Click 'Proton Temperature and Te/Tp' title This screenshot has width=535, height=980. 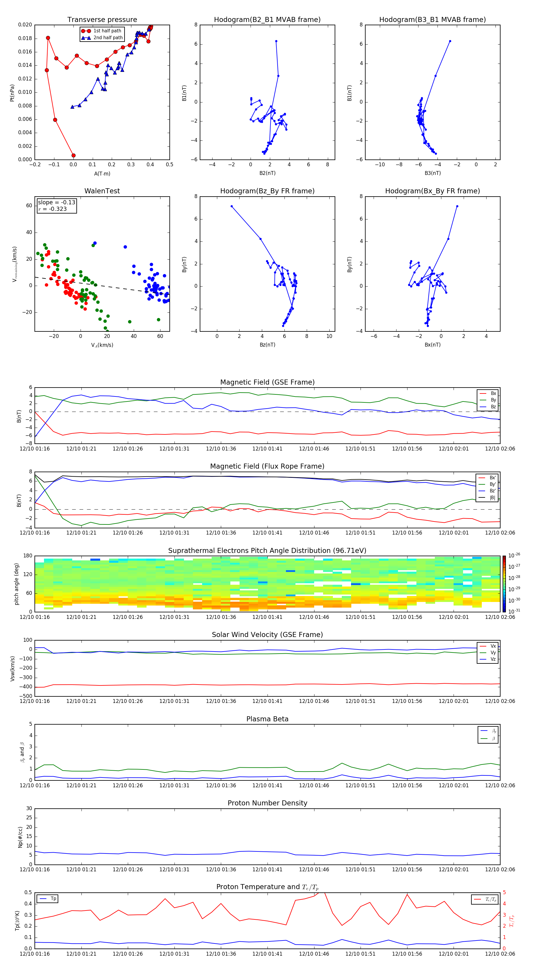point(267,887)
